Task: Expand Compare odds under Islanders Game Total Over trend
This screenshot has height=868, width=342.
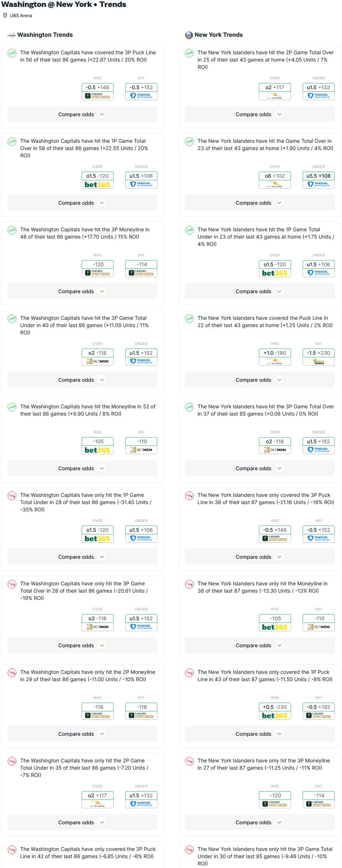Action: tap(260, 203)
